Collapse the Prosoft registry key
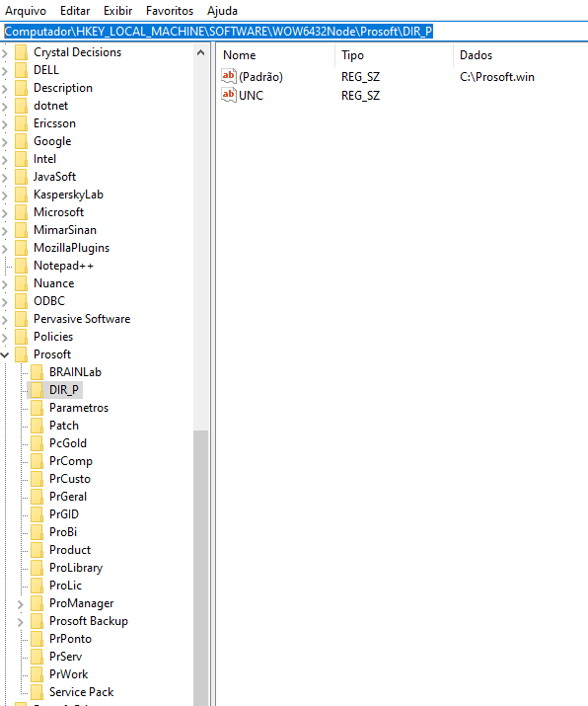The image size is (588, 706). pos(5,354)
